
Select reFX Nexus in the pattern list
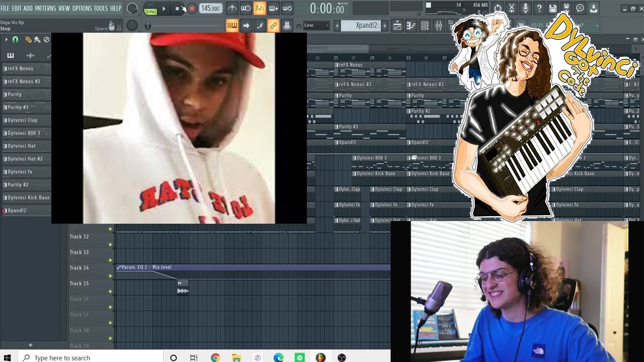26,68
